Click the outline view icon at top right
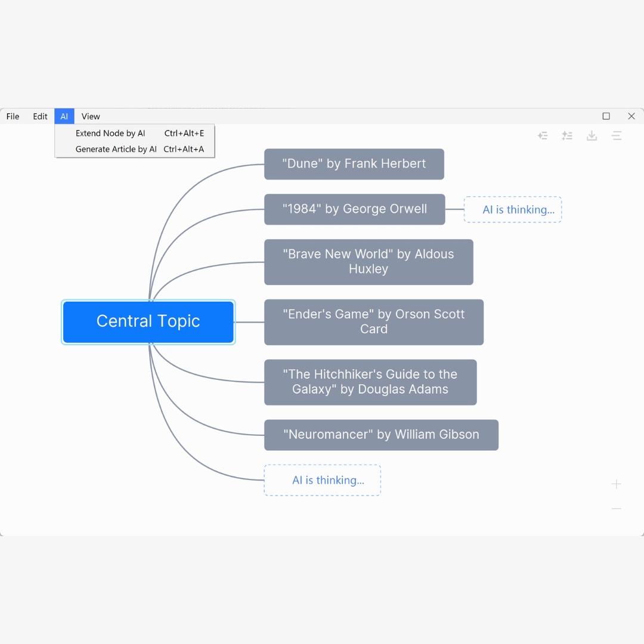 [x=617, y=135]
